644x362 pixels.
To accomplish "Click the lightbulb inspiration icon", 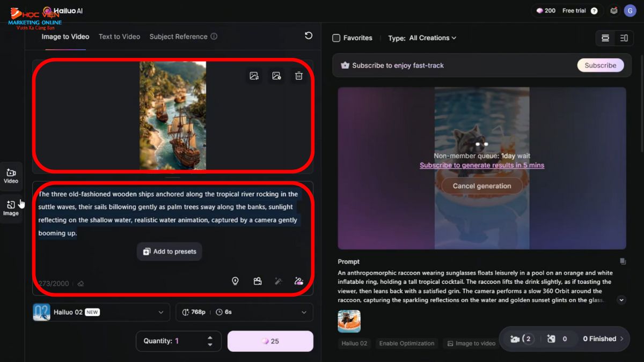I will (235, 281).
